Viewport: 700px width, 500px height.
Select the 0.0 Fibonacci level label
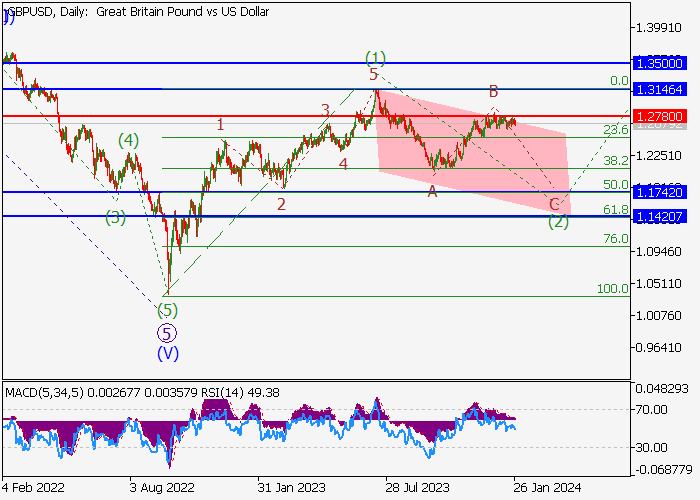point(619,81)
